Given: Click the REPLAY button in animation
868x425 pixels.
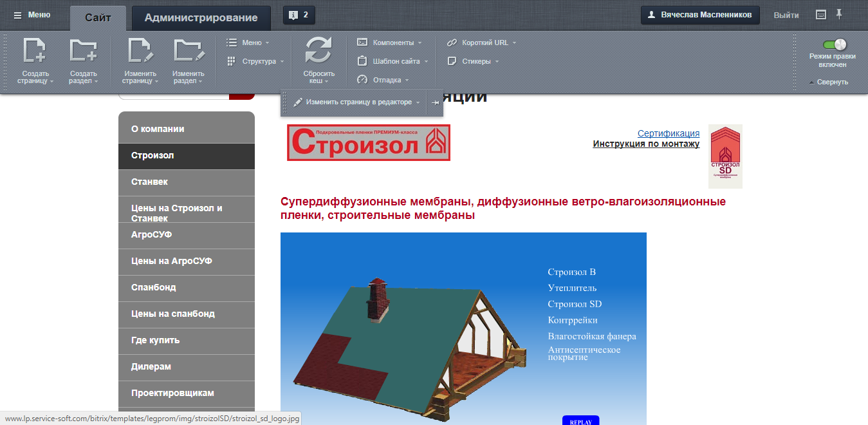Looking at the screenshot, I should click(580, 421).
